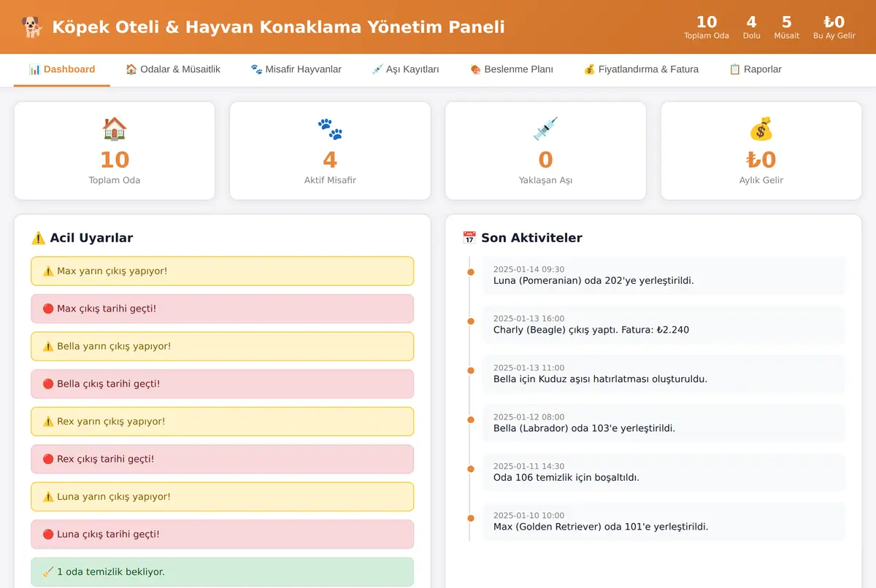Click timeline dot for 2025-01-14 09:30 entry

click(x=471, y=272)
